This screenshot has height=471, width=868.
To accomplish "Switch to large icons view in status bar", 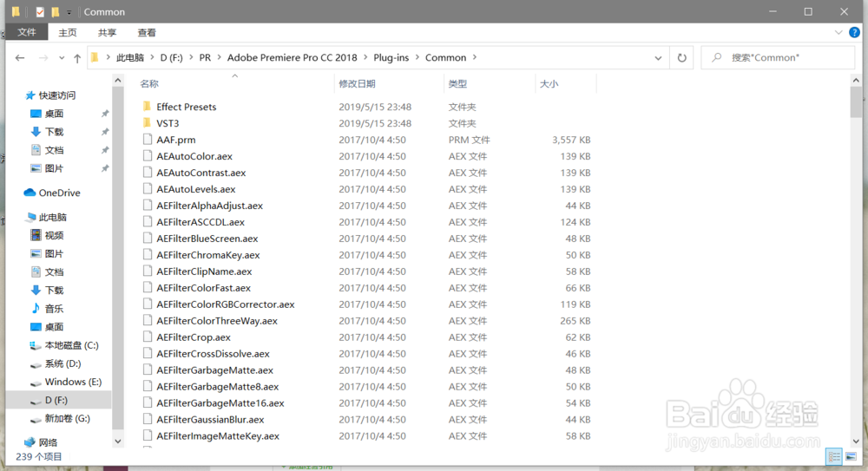I will click(851, 456).
